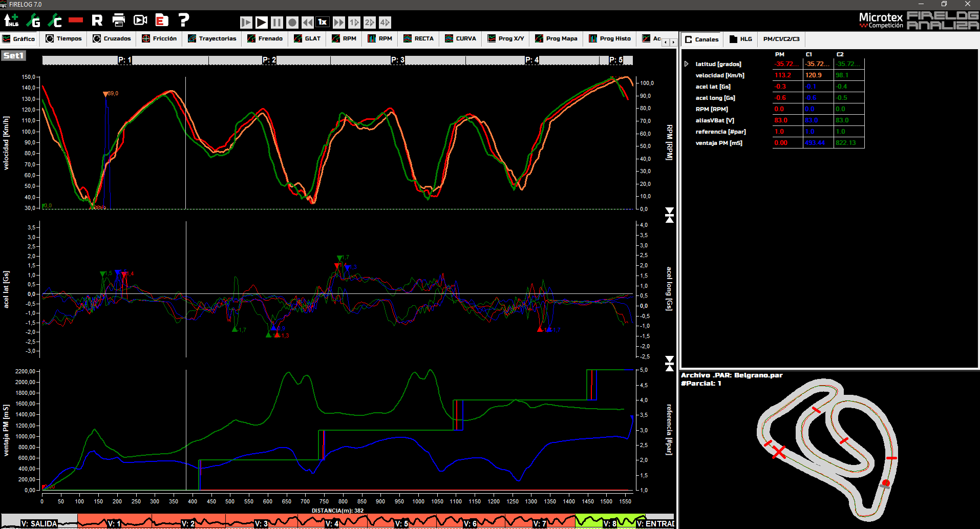The width and height of the screenshot is (980, 529).
Task: Collapse the velocidad graph using its splitter arrows
Action: click(669, 215)
